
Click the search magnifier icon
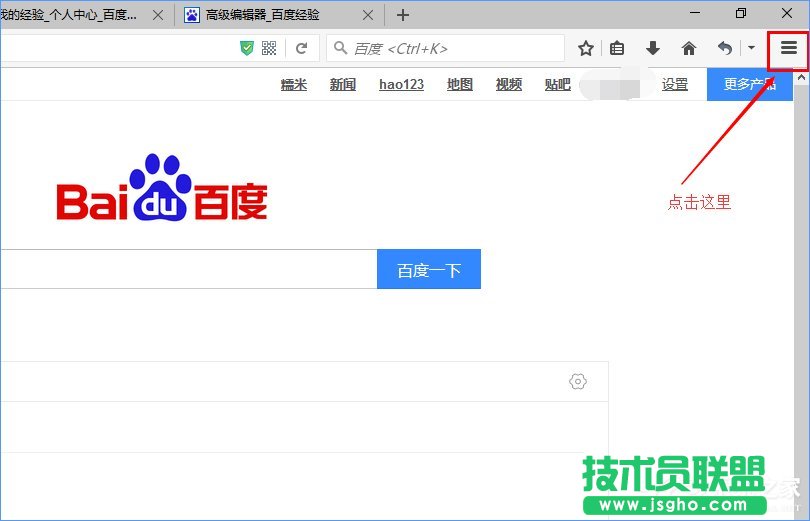[340, 49]
